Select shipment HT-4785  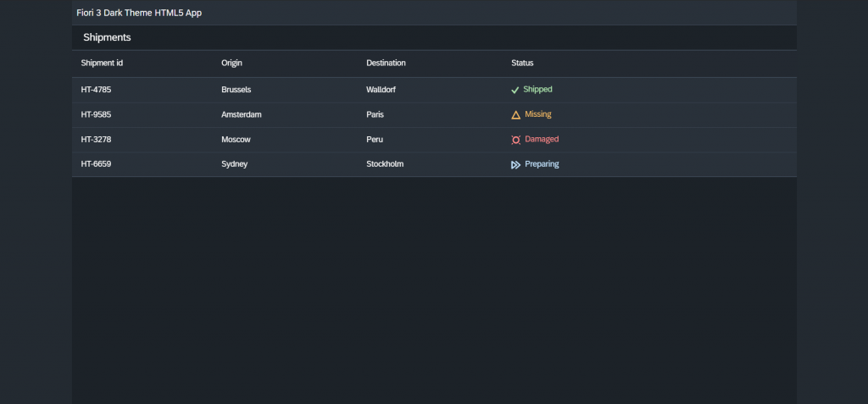(96, 89)
